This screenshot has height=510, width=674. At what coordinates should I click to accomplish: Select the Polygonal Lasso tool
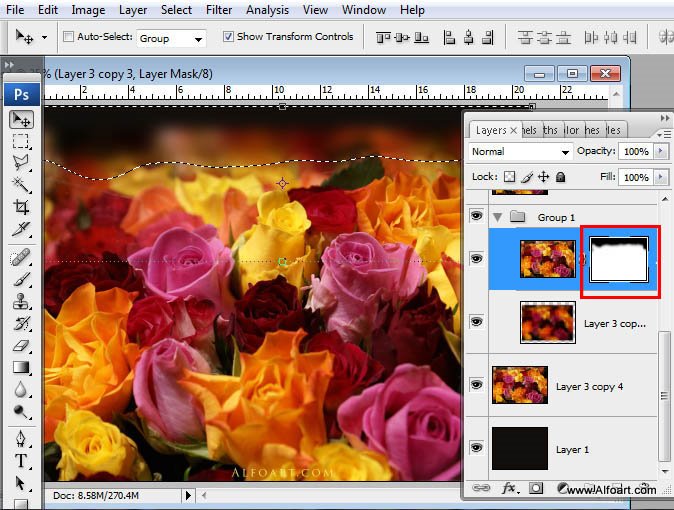(21, 163)
